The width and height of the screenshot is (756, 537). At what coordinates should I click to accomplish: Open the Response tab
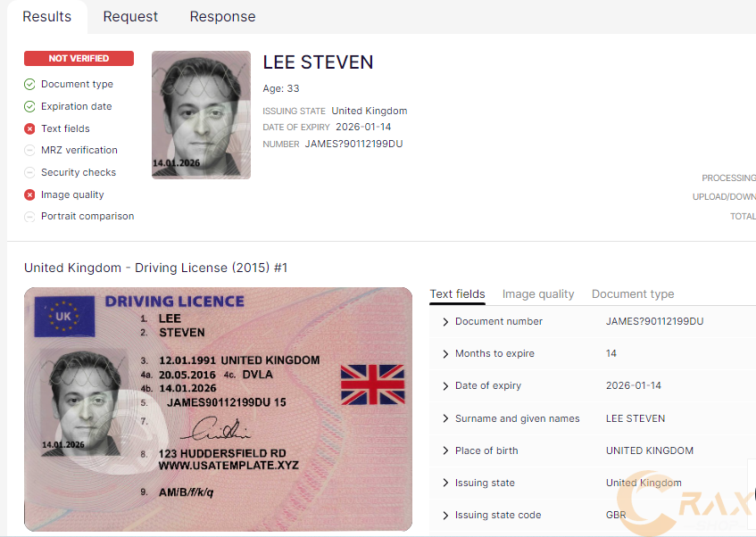click(x=222, y=16)
